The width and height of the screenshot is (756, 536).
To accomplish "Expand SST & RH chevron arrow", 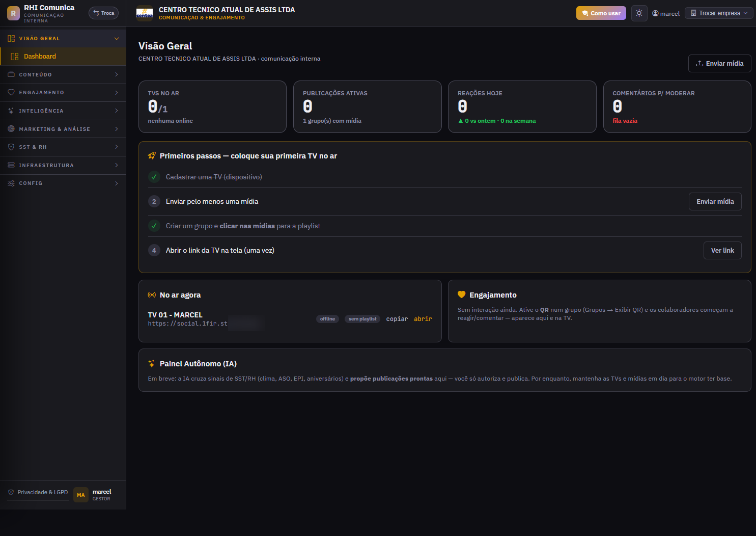I will tap(117, 147).
